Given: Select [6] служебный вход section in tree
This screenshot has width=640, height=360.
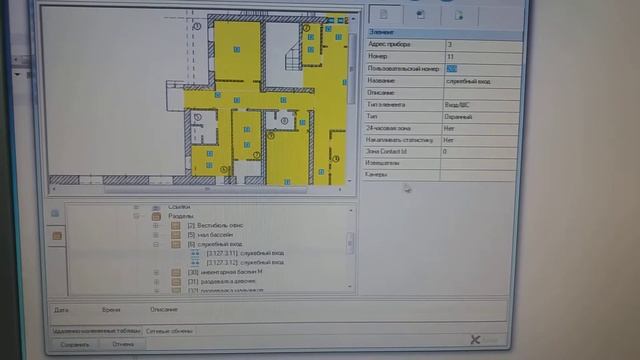Looking at the screenshot, I should [x=215, y=244].
